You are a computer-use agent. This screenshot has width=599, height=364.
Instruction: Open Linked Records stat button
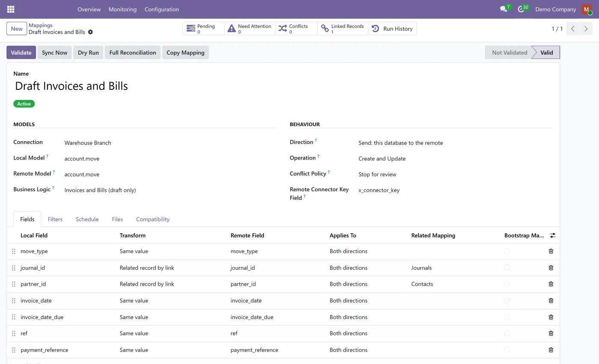tap(343, 29)
